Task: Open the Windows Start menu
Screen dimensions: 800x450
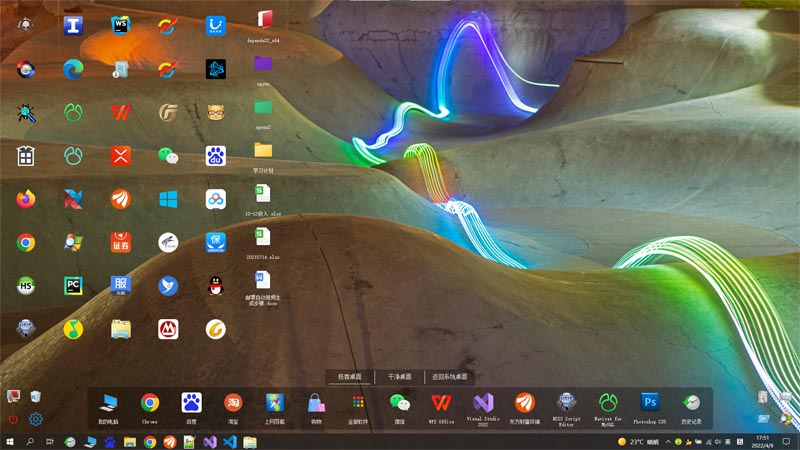Action: click(x=9, y=442)
